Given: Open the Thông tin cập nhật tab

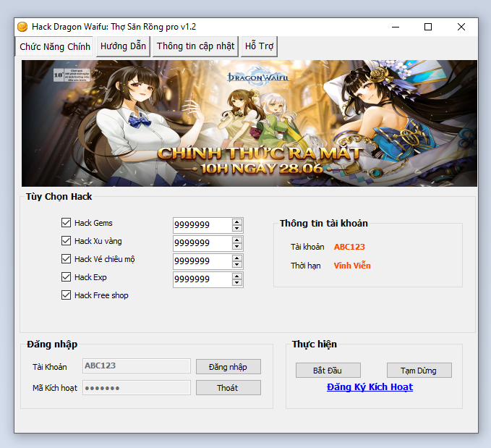Looking at the screenshot, I should pos(195,46).
